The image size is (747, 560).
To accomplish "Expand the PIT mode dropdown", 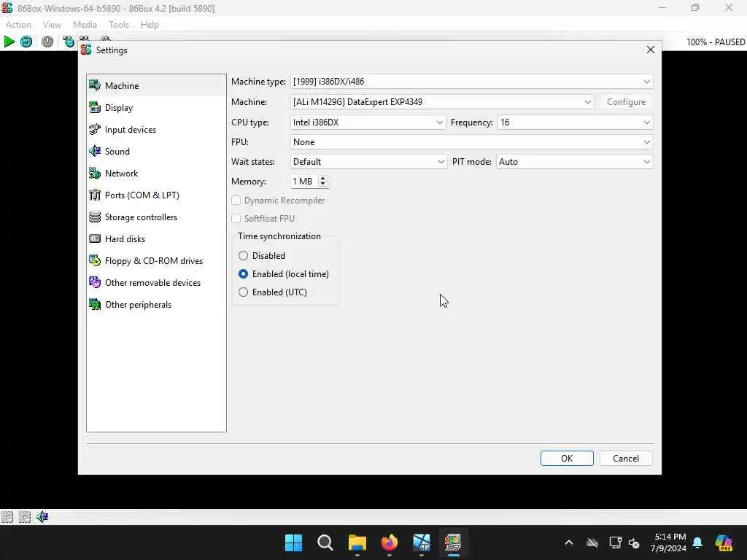I will pyautogui.click(x=574, y=162).
